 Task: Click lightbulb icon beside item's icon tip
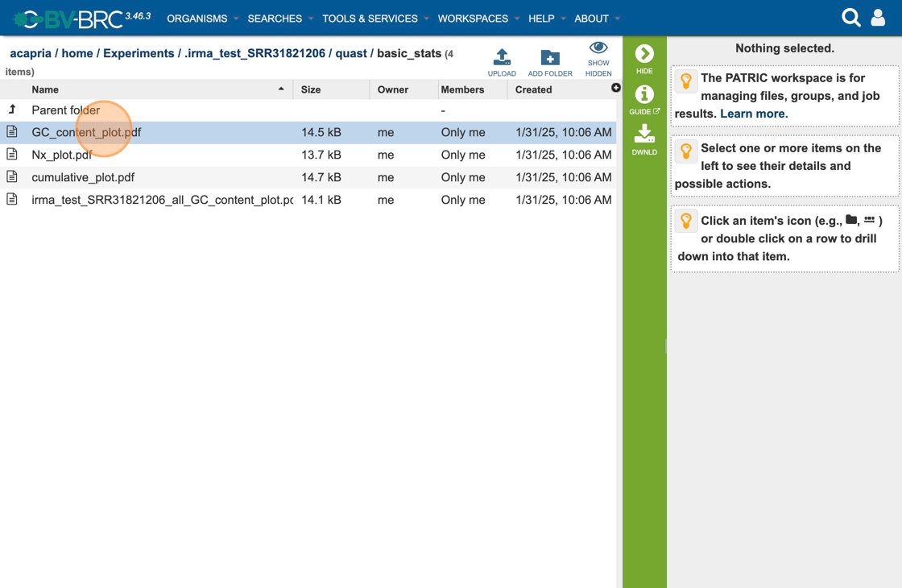[685, 222]
